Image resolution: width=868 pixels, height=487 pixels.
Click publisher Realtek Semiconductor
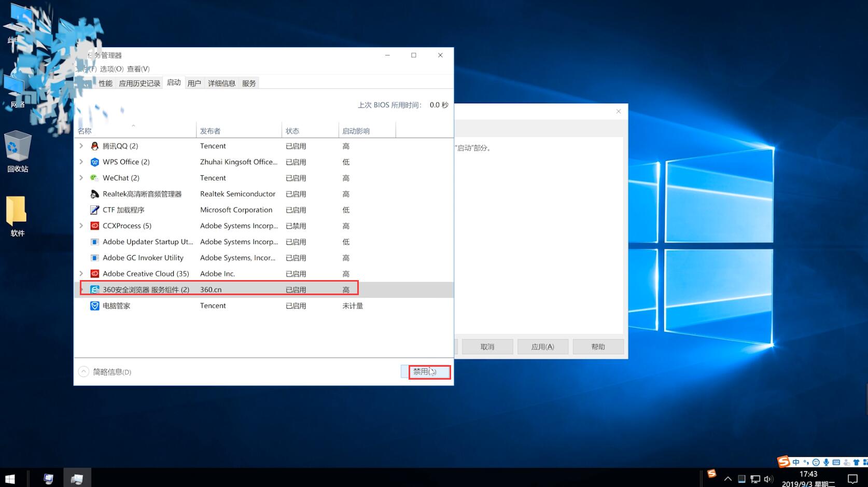coord(238,194)
